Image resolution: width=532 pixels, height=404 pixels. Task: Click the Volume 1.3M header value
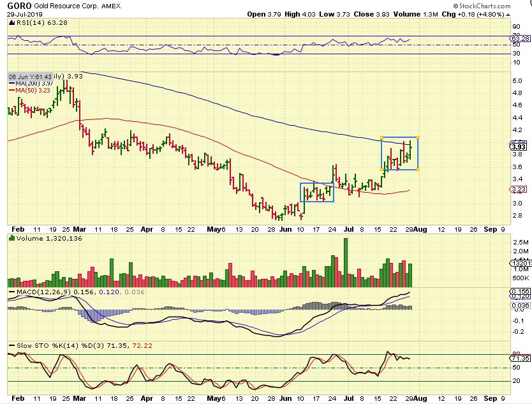pyautogui.click(x=416, y=14)
